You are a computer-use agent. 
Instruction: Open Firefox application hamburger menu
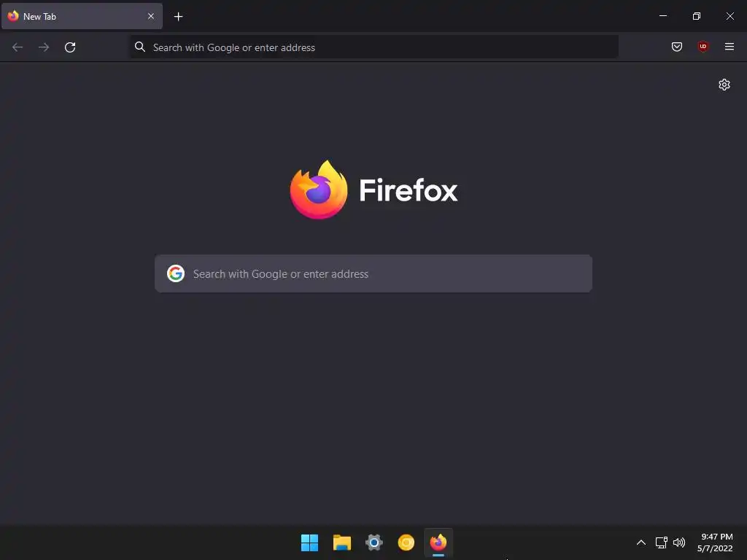click(729, 47)
